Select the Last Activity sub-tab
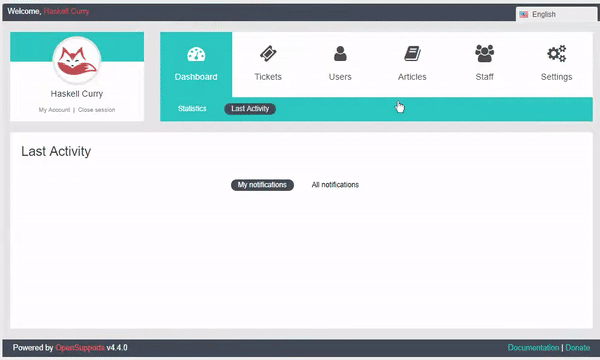Viewport: 600px width, 360px height. (250, 109)
